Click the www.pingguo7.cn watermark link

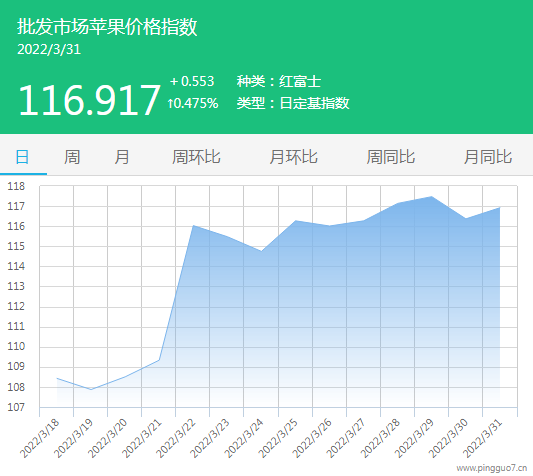492,468
